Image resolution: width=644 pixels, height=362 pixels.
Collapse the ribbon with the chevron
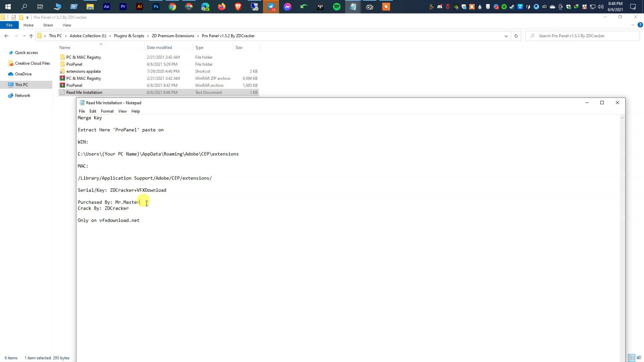click(633, 25)
